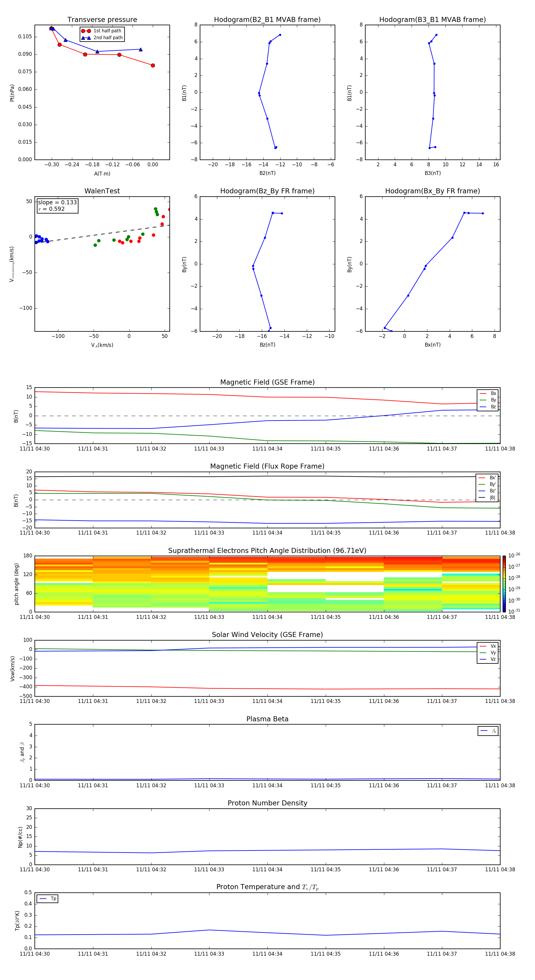This screenshot has width=535, height=980.
Task: Click the pitch angle color scale bar
Action: pyautogui.click(x=504, y=584)
